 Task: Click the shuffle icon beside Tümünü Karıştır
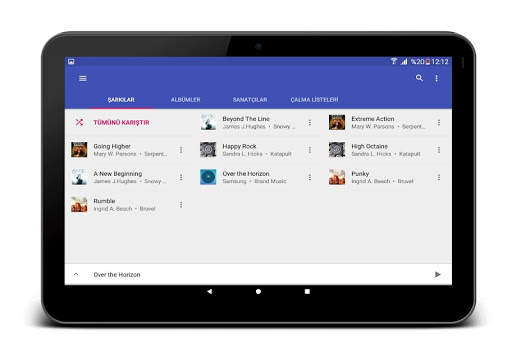tap(79, 122)
